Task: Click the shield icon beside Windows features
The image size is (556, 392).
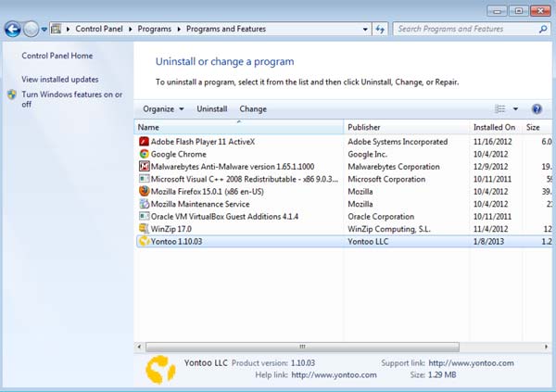Action: pos(12,95)
